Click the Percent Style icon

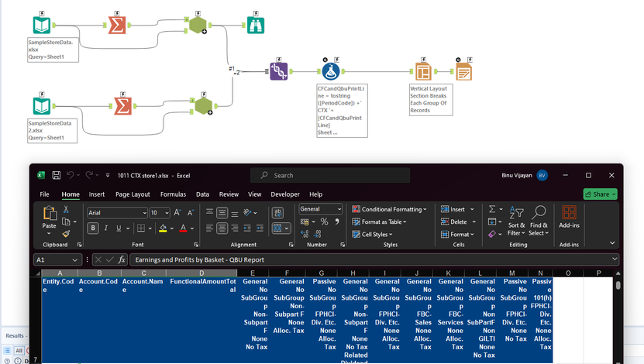tap(325, 221)
